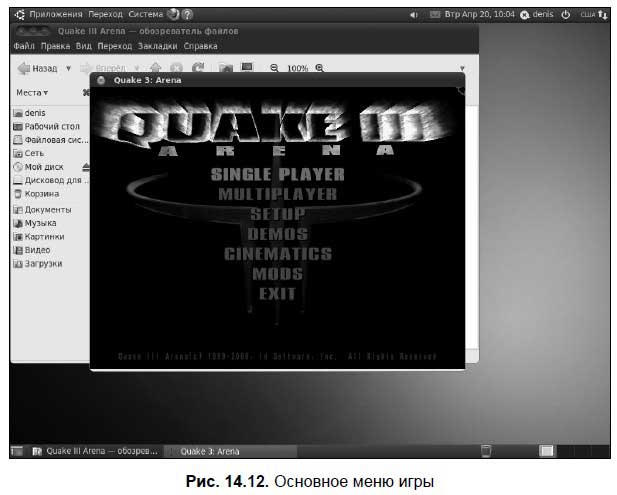
Task: Click the zoom out magnifier icon
Action: click(x=274, y=68)
